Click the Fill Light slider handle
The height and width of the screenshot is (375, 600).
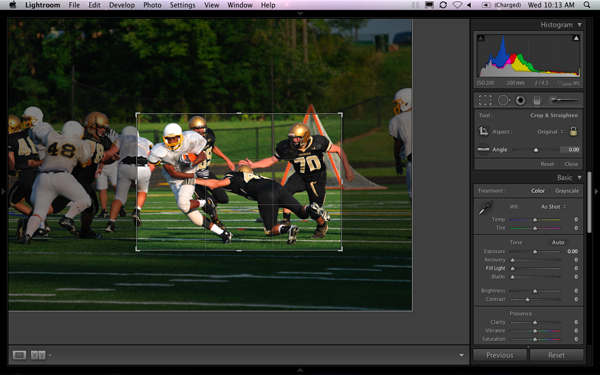point(512,269)
